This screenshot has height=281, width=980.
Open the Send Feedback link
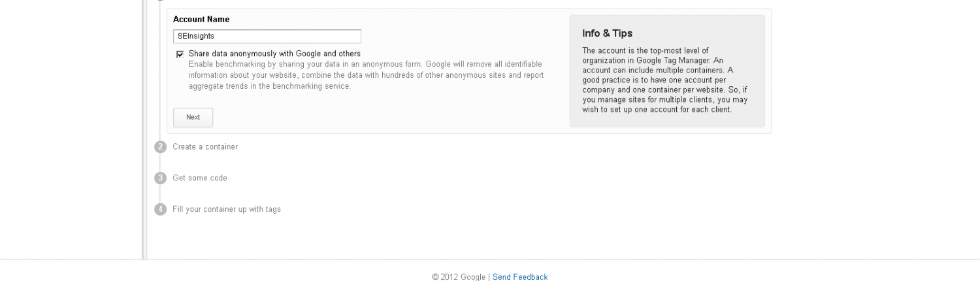point(520,277)
